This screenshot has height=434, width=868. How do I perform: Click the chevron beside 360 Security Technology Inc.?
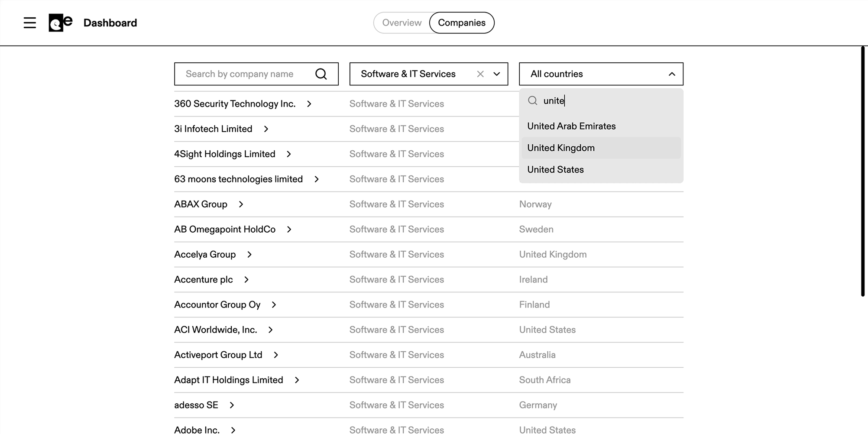pyautogui.click(x=309, y=104)
